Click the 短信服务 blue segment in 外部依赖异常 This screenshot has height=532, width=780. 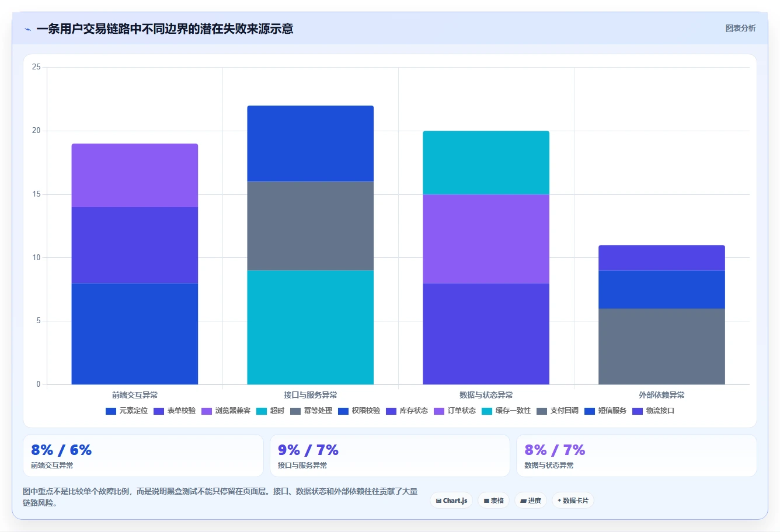coord(662,289)
